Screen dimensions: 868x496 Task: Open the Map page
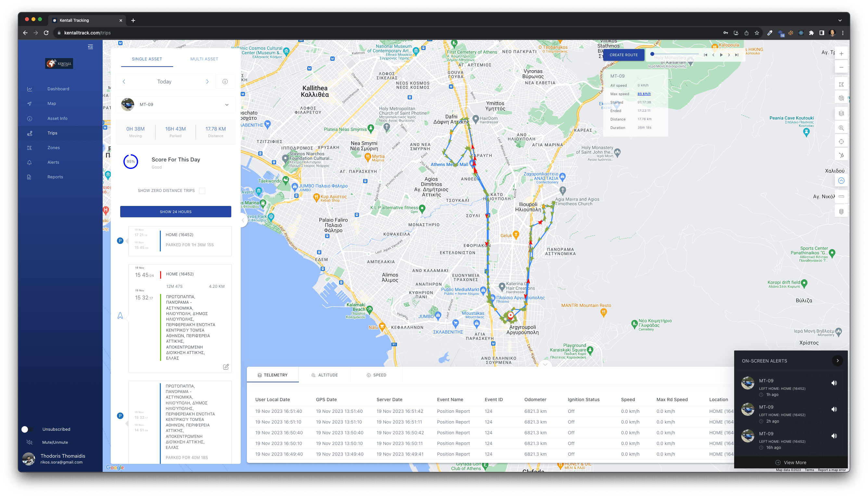point(51,103)
